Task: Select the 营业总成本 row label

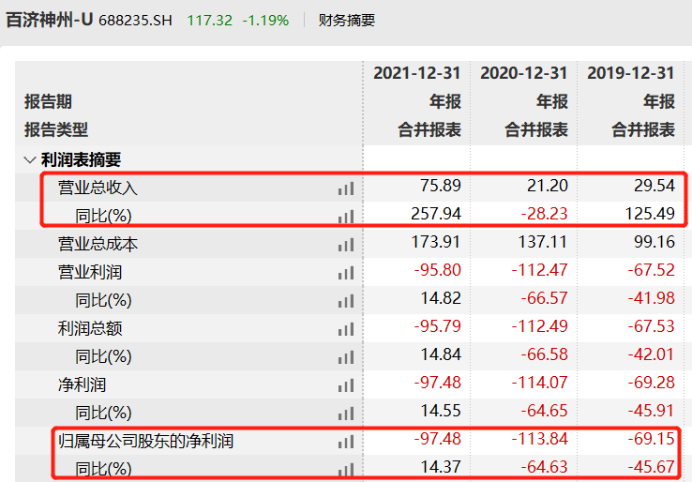Action: pos(98,244)
